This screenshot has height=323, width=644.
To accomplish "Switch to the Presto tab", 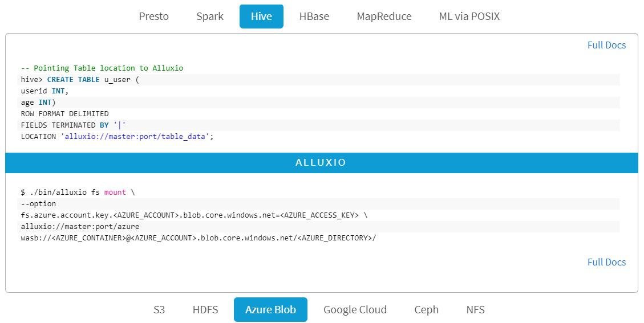I will (x=154, y=17).
